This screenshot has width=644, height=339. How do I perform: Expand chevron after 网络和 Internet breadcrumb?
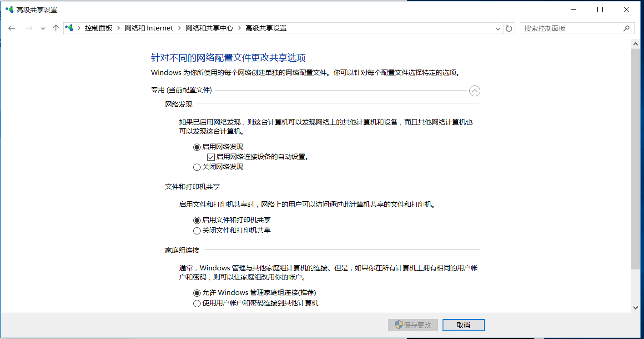click(x=179, y=28)
